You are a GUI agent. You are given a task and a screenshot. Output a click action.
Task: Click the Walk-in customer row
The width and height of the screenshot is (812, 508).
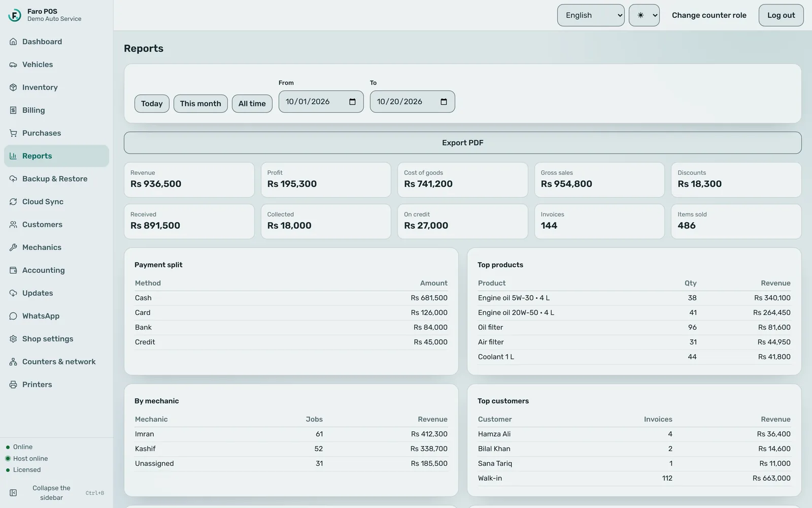[634, 478]
